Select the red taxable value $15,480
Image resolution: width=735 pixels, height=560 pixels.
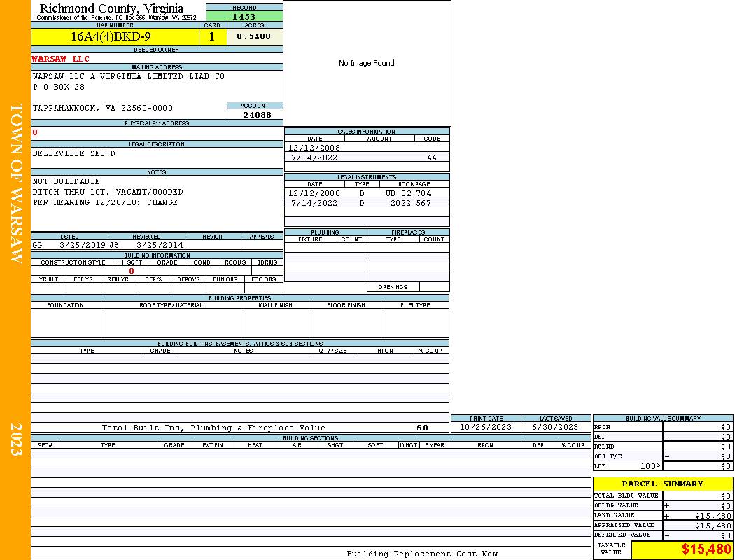(706, 549)
